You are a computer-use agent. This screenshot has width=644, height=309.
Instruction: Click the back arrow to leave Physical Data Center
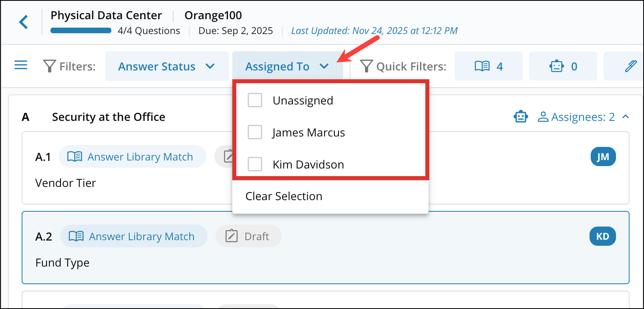[23, 22]
